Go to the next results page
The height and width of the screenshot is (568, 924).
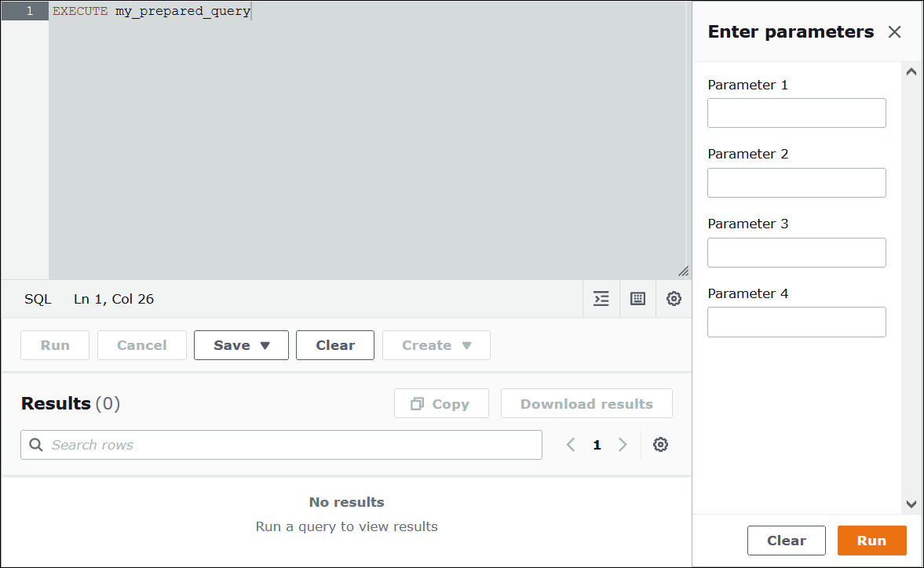coord(623,444)
